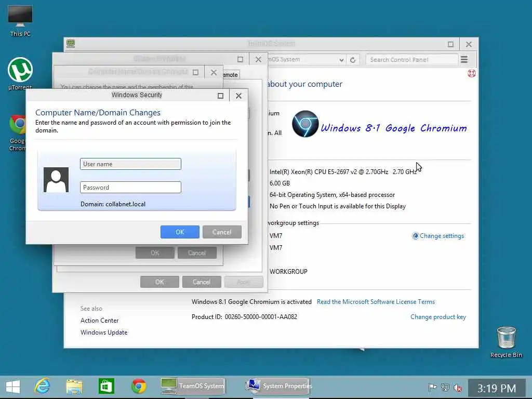Click the Domain: collabnet.local text
This screenshot has height=399, width=532.
click(x=113, y=204)
